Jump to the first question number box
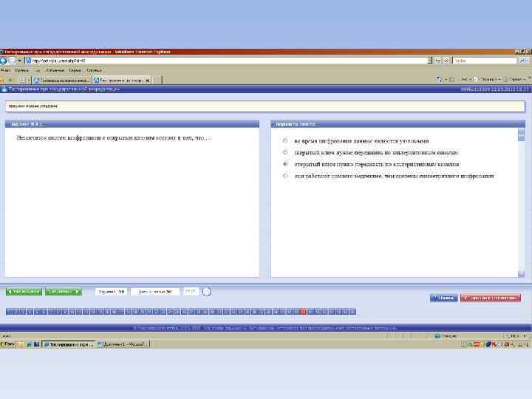This screenshot has width=532, height=399. click(x=9, y=312)
